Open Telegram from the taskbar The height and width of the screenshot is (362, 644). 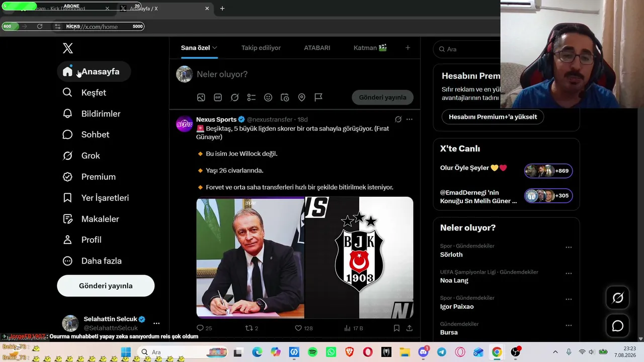(441, 352)
